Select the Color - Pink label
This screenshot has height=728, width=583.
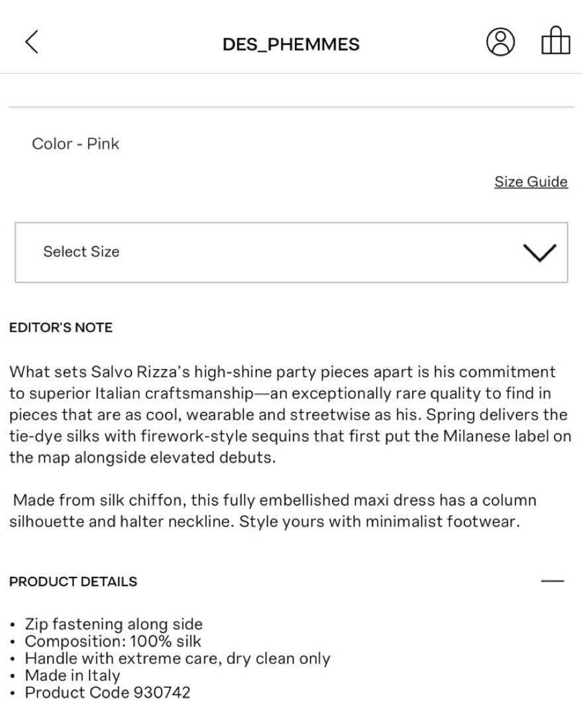pos(76,143)
